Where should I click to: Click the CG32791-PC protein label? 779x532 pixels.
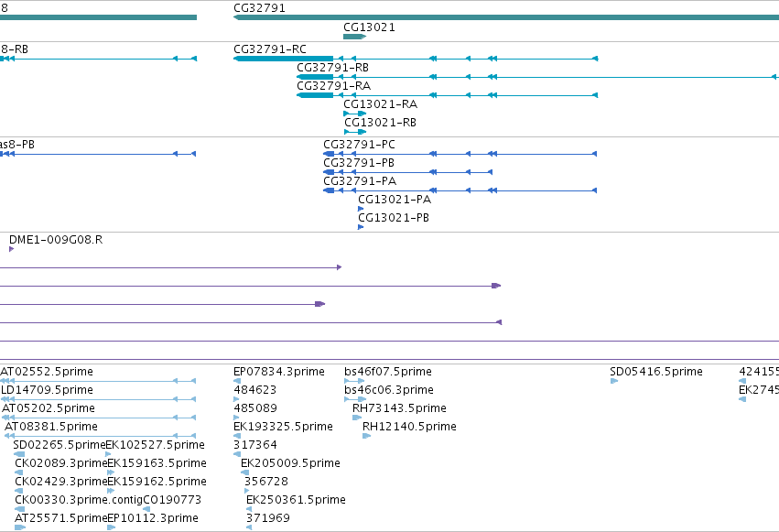[x=359, y=145]
